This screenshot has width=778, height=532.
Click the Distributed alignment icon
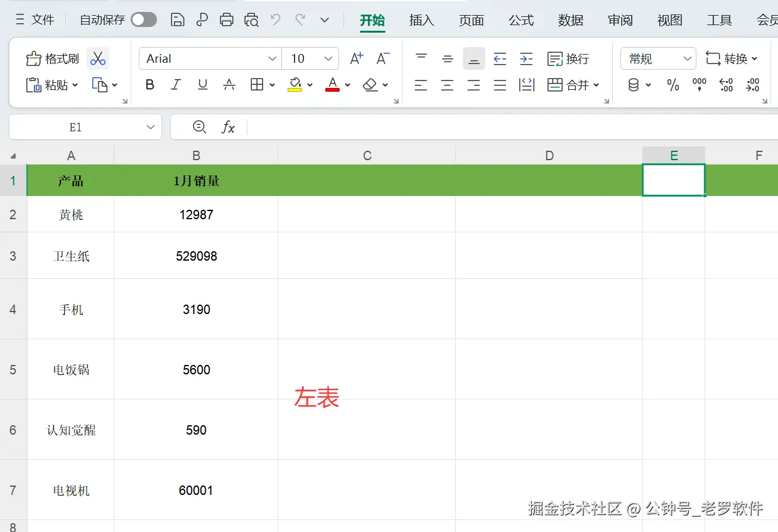(x=527, y=85)
